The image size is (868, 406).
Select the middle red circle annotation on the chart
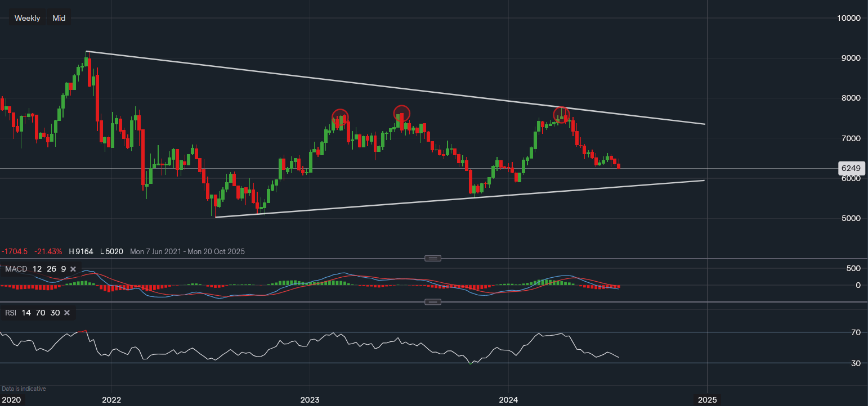401,113
